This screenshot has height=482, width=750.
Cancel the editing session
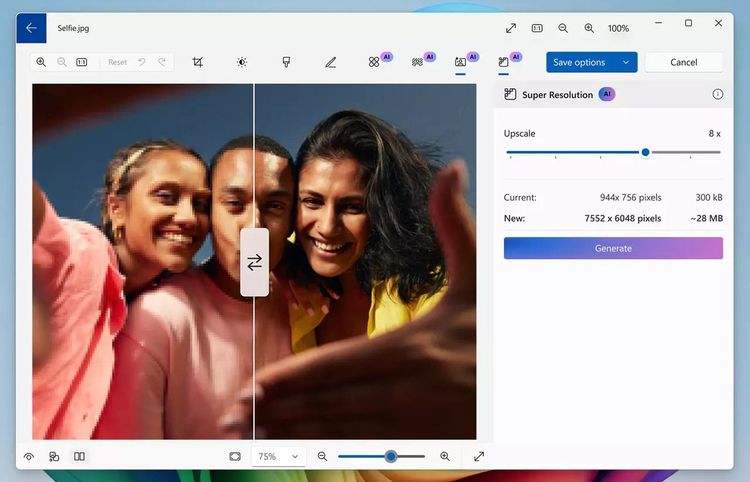[x=684, y=62]
